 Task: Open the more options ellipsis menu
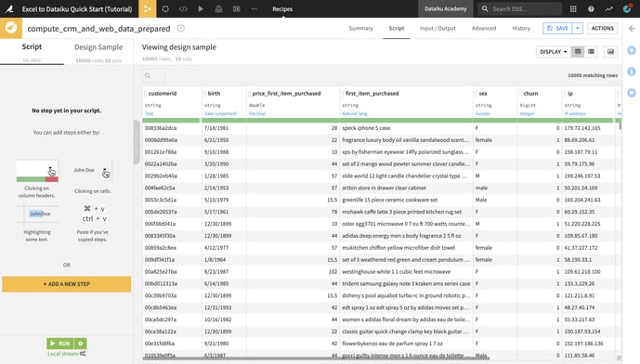pos(255,8)
